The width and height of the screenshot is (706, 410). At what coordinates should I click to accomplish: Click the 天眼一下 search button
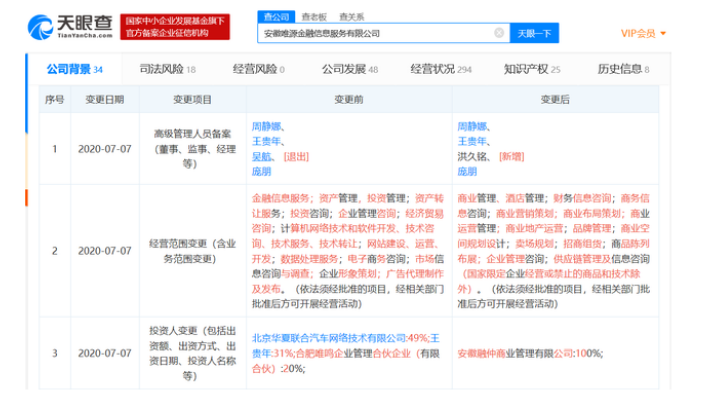(x=534, y=33)
